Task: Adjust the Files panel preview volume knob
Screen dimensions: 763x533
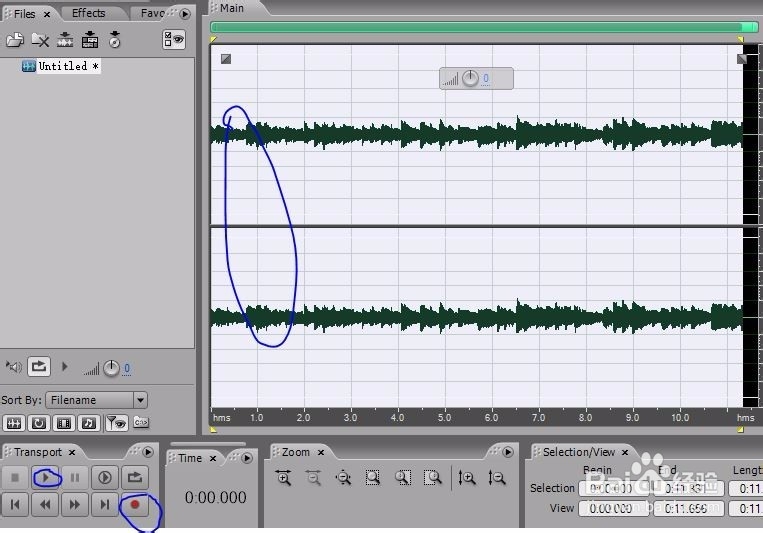Action: (111, 368)
